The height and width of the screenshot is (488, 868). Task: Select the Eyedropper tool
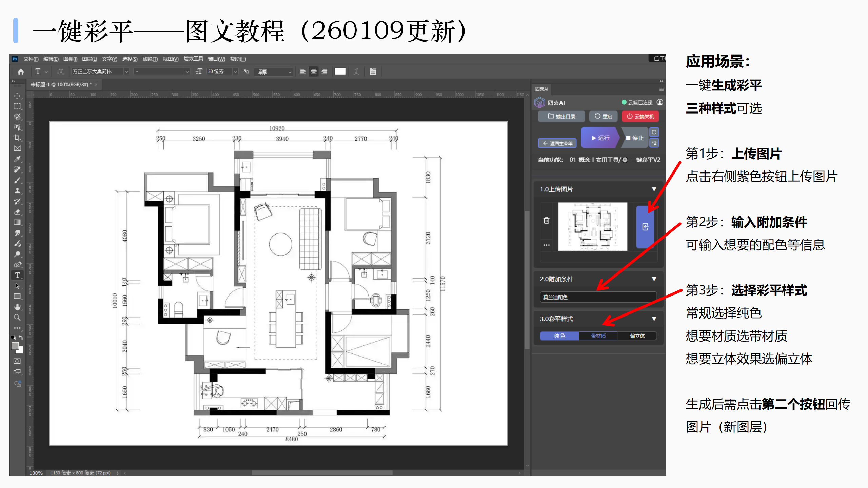(x=17, y=159)
